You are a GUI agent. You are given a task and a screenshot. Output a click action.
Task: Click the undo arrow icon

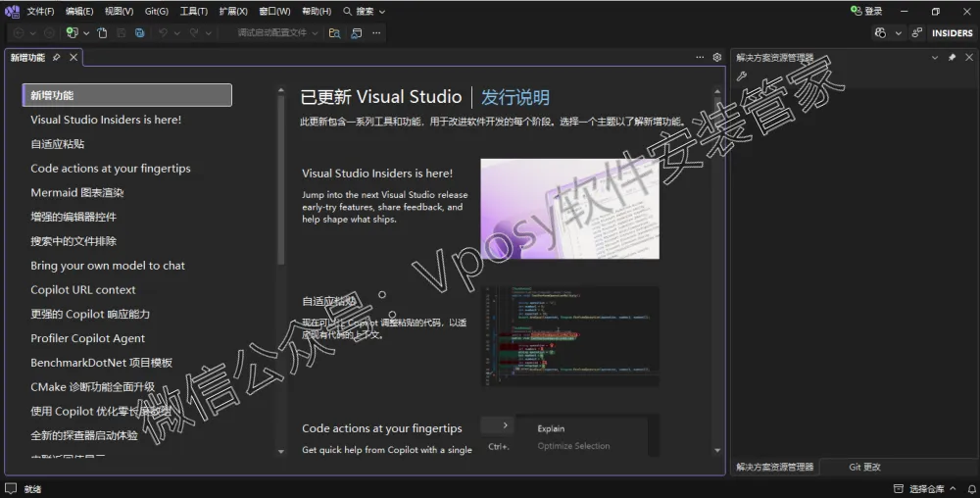(163, 33)
